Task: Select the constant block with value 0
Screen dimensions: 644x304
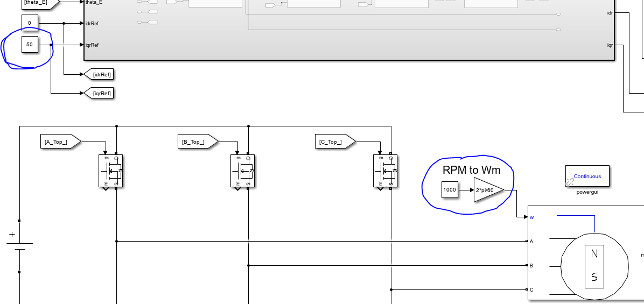Action: pyautogui.click(x=30, y=23)
